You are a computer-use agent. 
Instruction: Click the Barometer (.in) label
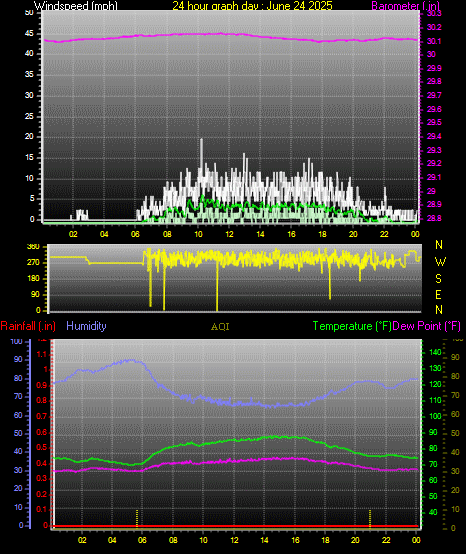click(406, 6)
